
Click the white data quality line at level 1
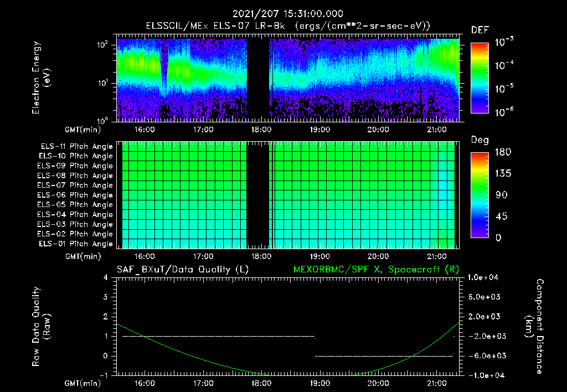(218, 336)
